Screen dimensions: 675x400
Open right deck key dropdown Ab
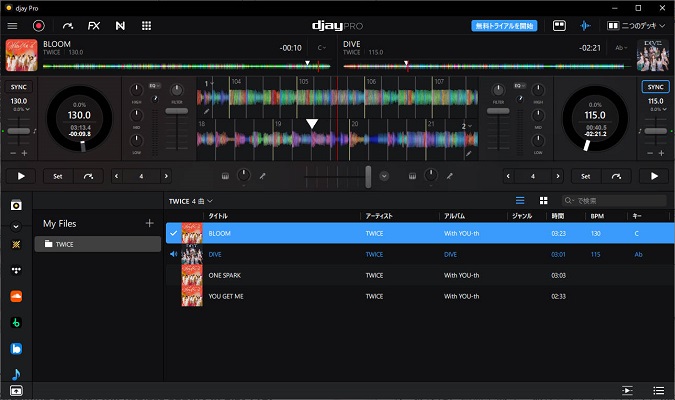[x=621, y=48]
